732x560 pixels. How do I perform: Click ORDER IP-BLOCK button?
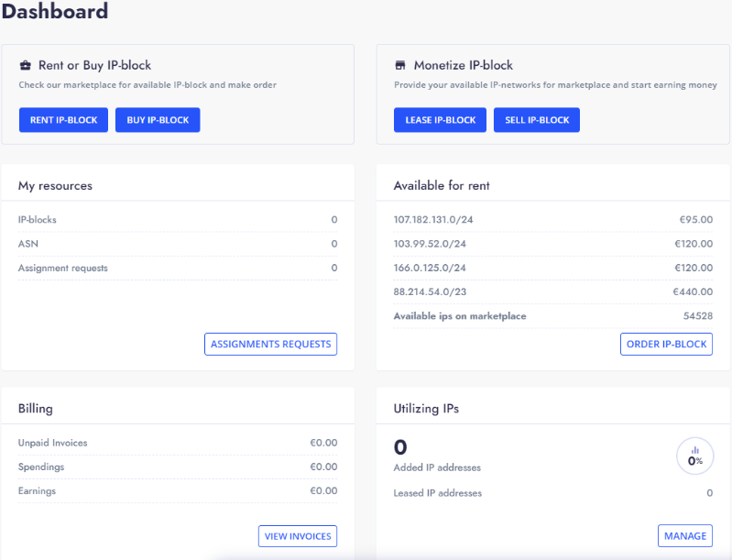point(666,345)
